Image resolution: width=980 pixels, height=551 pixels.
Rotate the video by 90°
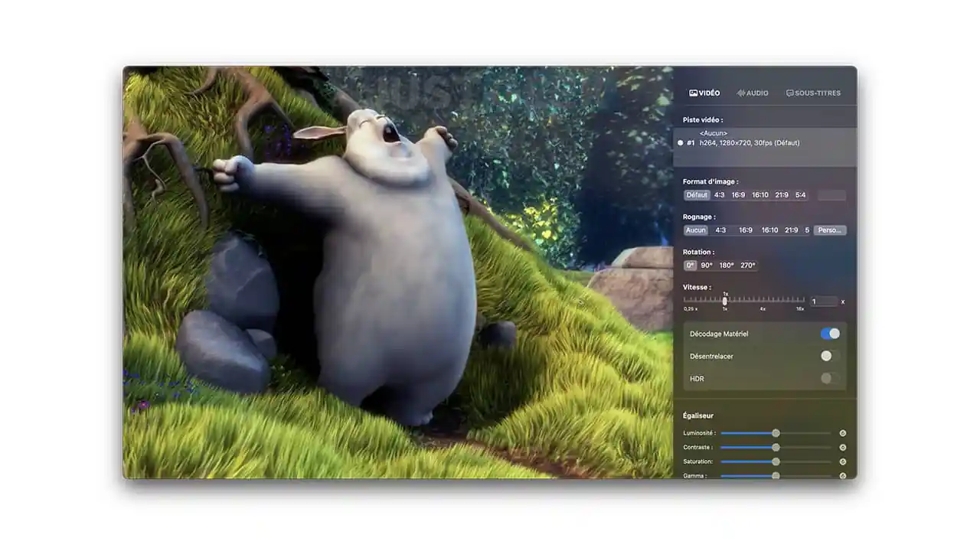pyautogui.click(x=707, y=266)
